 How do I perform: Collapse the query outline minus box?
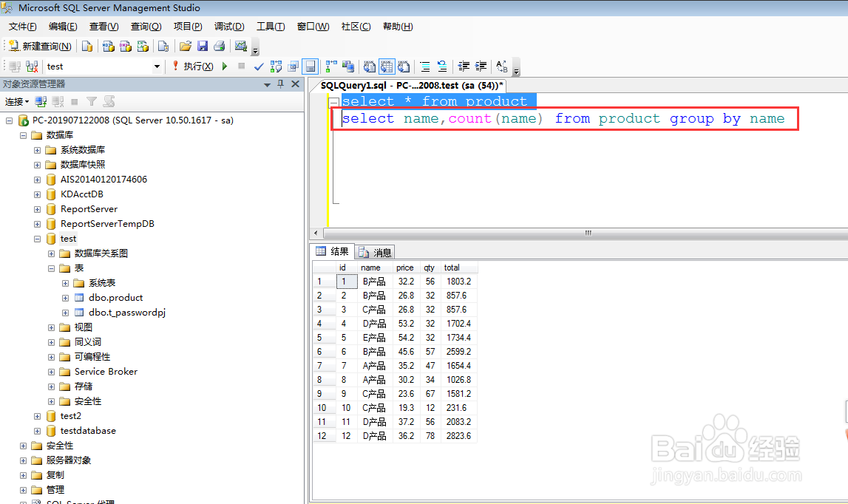coord(334,102)
